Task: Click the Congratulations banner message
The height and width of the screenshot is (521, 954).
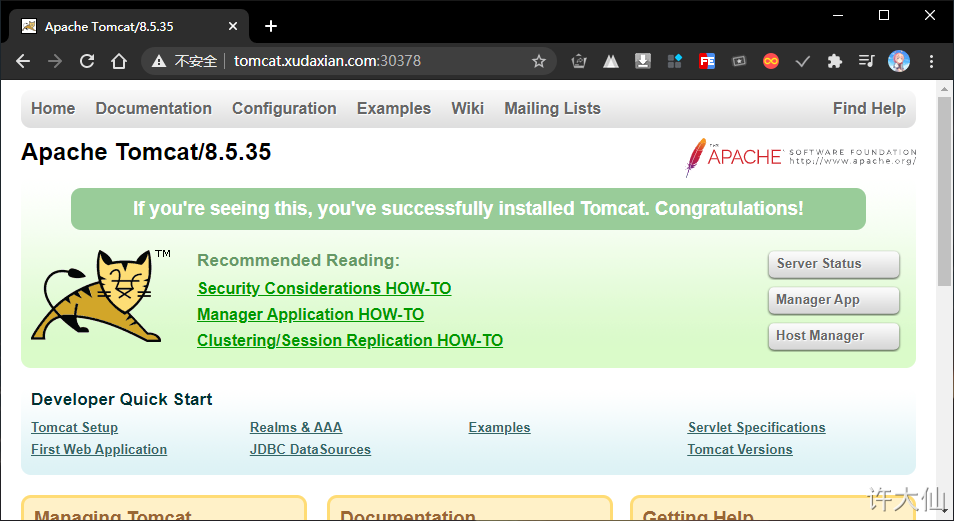Action: pos(468,209)
